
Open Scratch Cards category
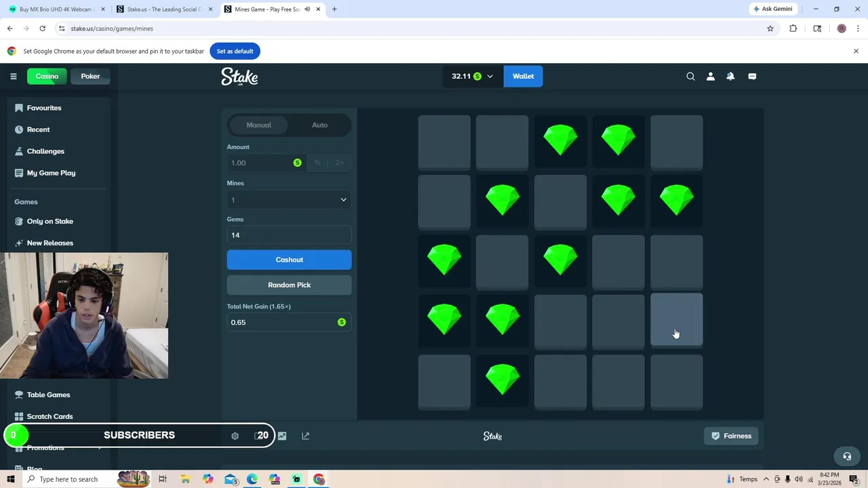[50, 416]
